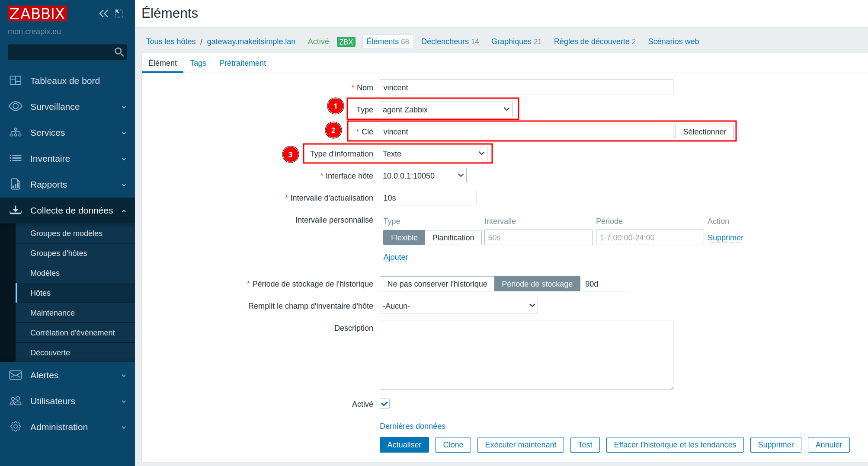Open the Type d'information dropdown

(433, 154)
